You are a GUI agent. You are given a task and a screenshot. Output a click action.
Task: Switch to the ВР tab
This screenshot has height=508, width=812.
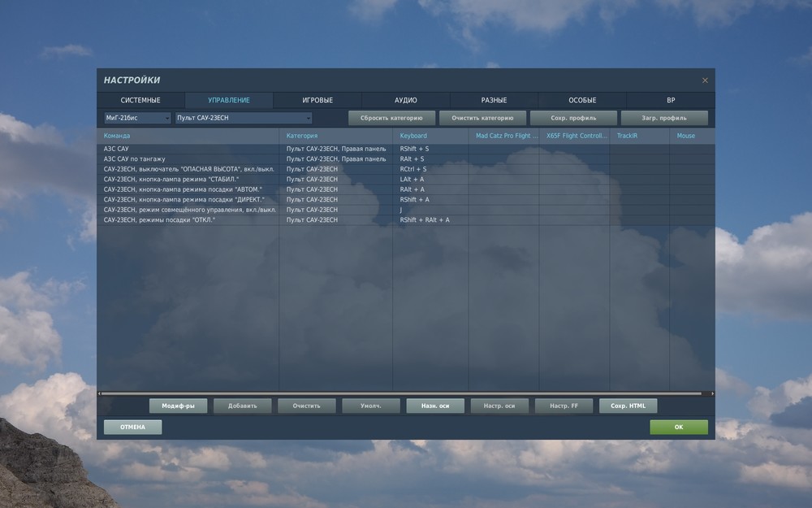pyautogui.click(x=671, y=100)
